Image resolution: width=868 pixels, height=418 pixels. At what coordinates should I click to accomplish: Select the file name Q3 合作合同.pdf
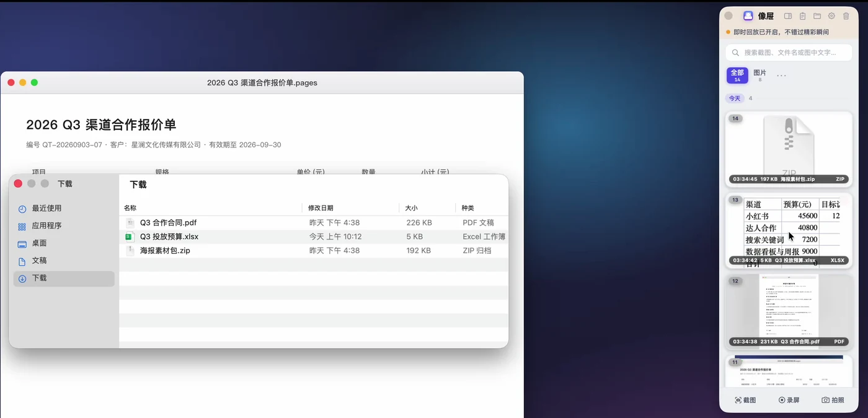[x=168, y=223]
